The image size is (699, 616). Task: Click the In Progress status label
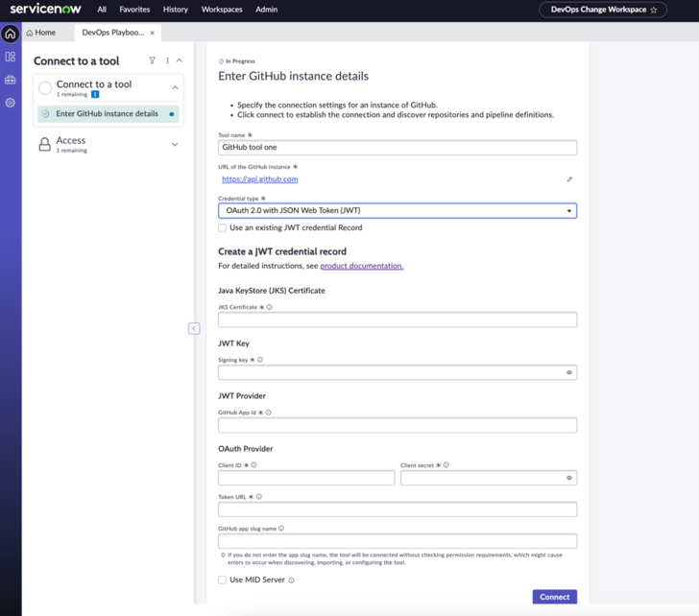tap(240, 61)
